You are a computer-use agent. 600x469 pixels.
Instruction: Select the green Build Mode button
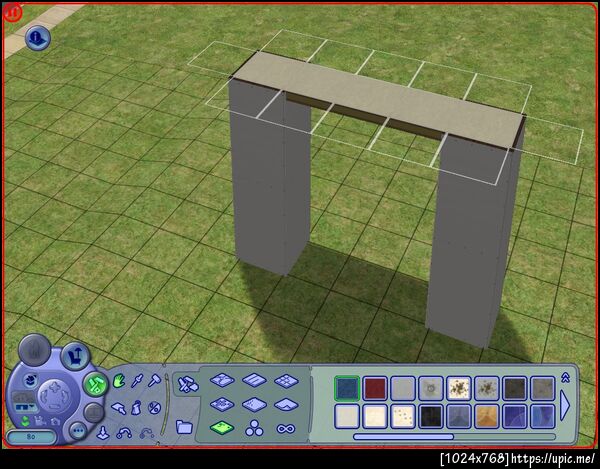95,384
